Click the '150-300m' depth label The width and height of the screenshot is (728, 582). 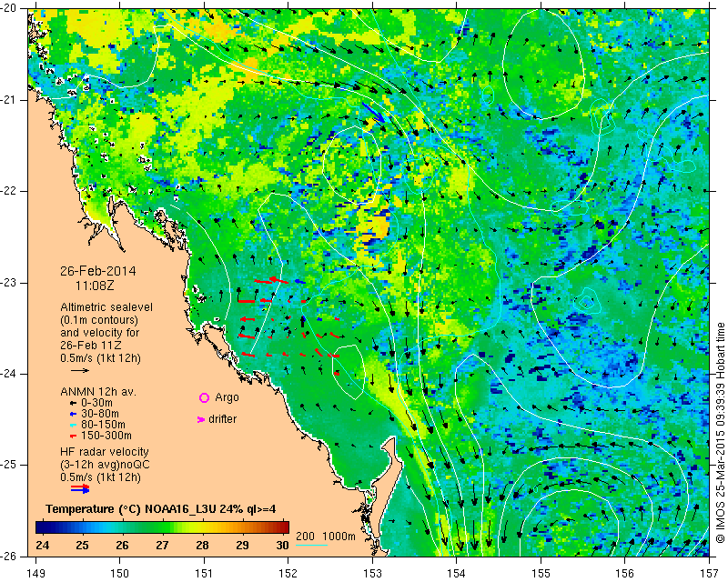(106, 436)
